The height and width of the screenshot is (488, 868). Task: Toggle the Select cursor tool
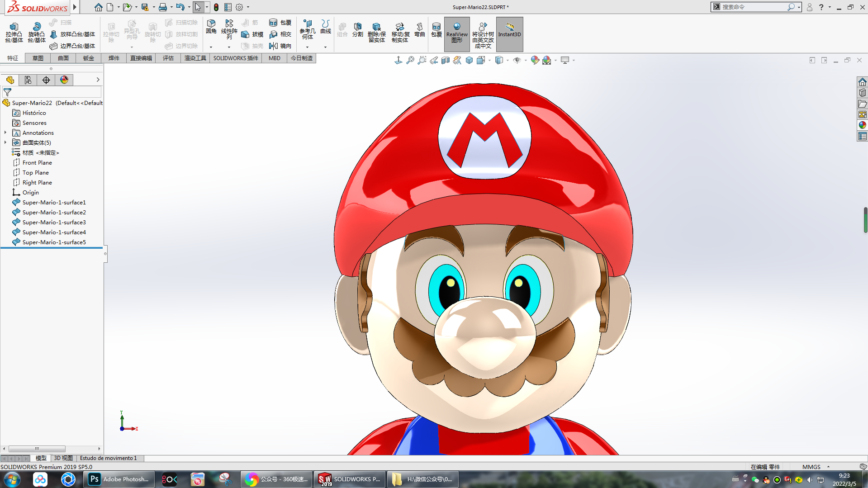pyautogui.click(x=198, y=7)
